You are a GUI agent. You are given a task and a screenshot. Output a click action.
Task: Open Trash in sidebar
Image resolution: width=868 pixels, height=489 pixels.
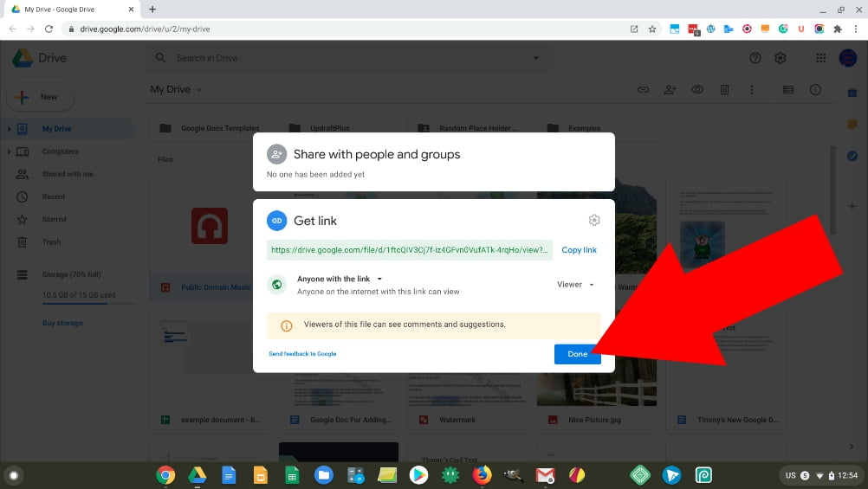51,242
